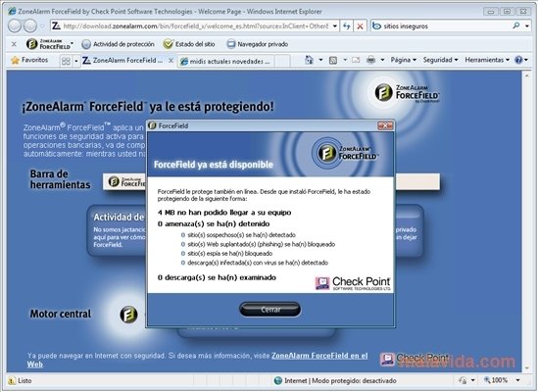Click the red Stop loading icon
Screen dimensions: 538x392
360,26
